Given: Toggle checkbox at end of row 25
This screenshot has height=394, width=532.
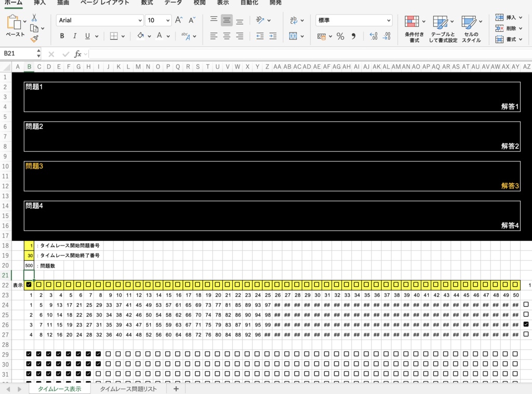Looking at the screenshot, I should pyautogui.click(x=526, y=315).
